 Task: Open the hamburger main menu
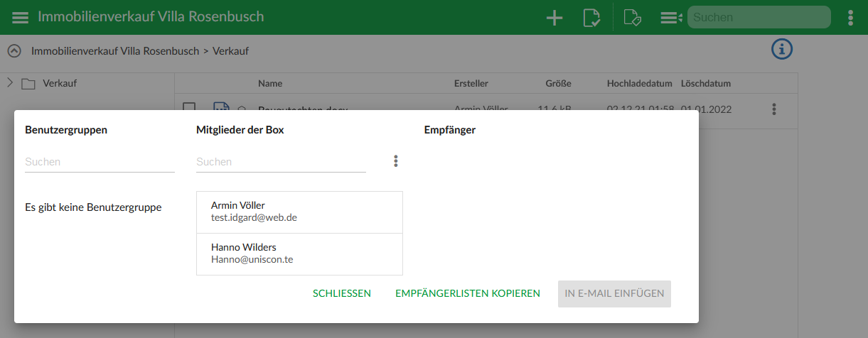(21, 18)
